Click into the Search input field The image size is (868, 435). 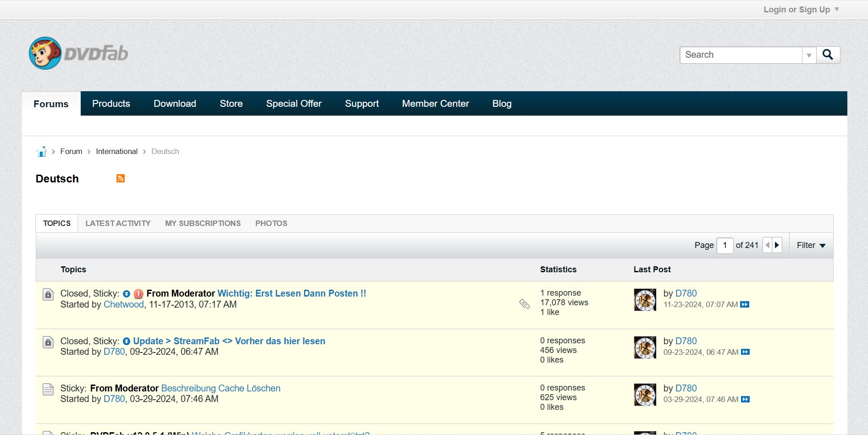(741, 55)
